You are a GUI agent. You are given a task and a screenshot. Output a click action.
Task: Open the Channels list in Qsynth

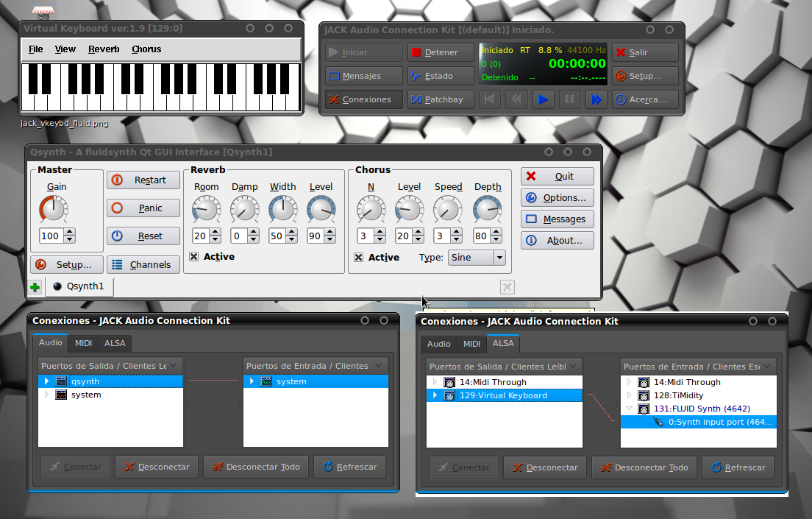click(143, 265)
